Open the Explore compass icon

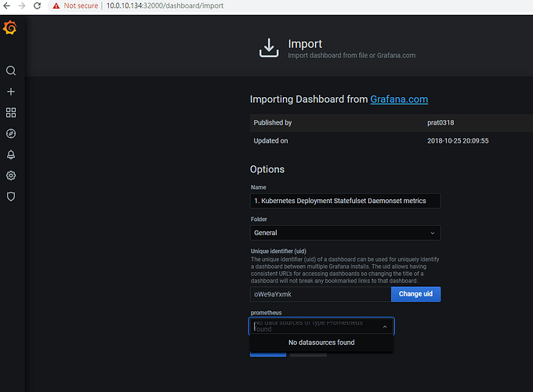coord(11,133)
